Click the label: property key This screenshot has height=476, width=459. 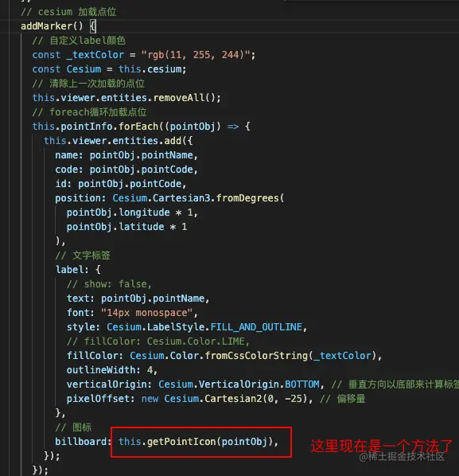pyautogui.click(x=72, y=270)
